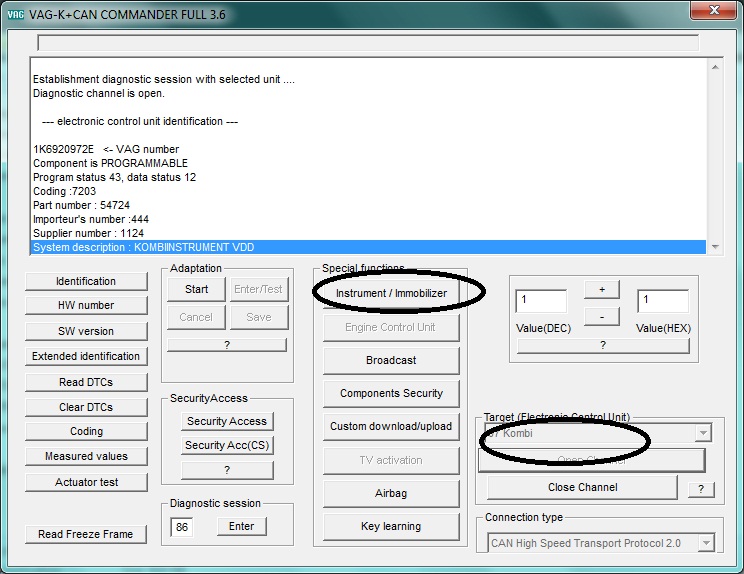This screenshot has width=744, height=574.
Task: Expand the Connection type dropdown
Action: point(706,543)
